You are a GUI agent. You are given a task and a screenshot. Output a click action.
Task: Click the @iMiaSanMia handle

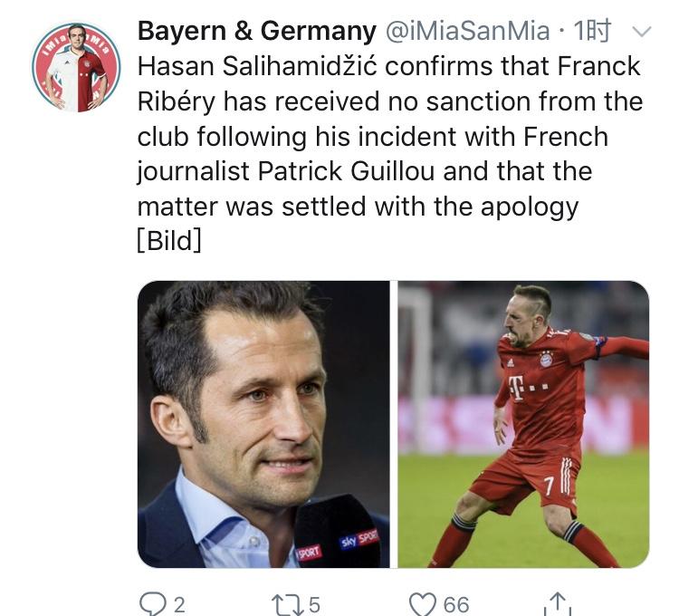(x=467, y=31)
